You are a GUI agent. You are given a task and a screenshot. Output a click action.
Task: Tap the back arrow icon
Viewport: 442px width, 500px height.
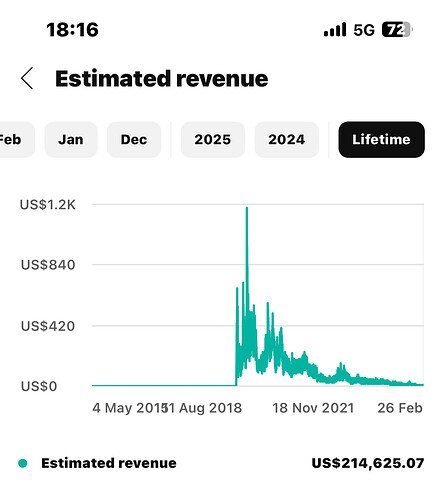[27, 78]
